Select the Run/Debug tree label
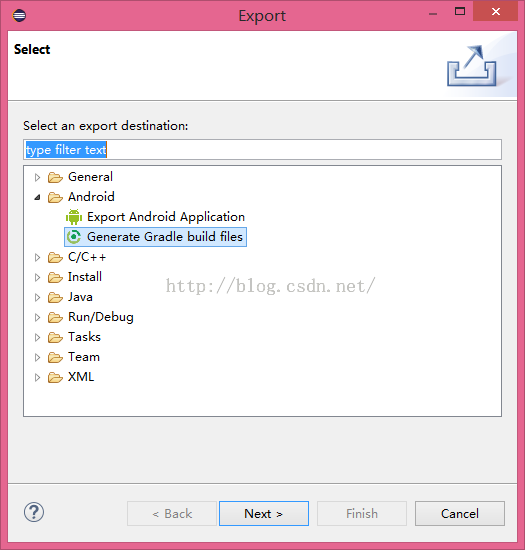 coord(101,317)
